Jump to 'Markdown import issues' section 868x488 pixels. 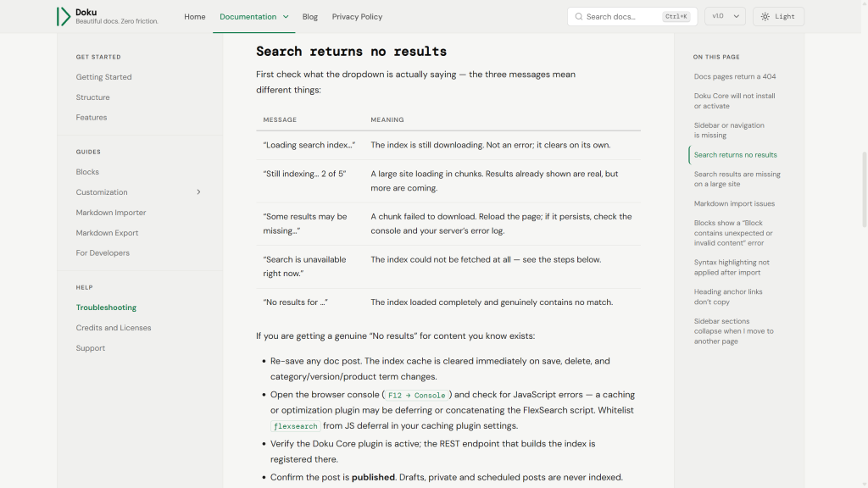734,203
